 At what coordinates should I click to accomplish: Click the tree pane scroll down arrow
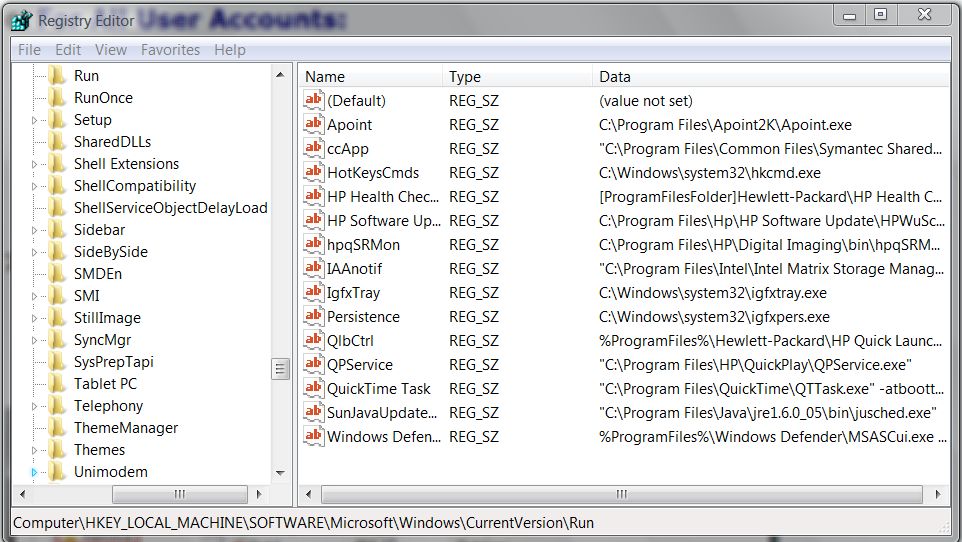coord(280,473)
